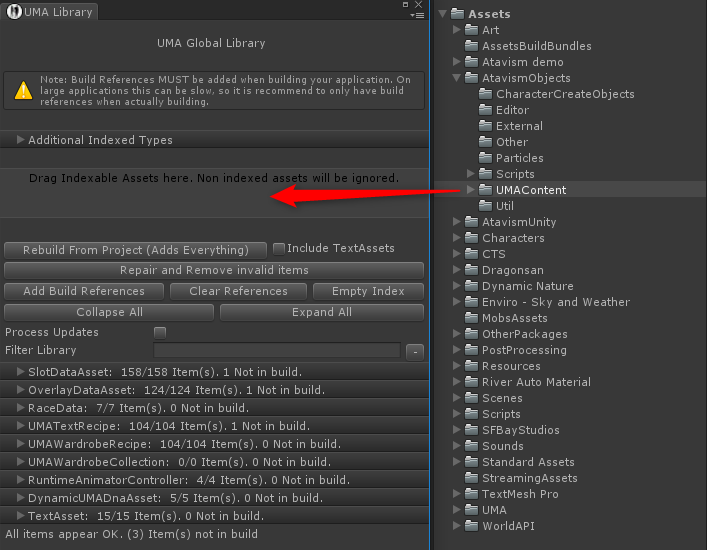Click the StreamingAssets folder icon
Image resolution: width=707 pixels, height=550 pixels.
472,478
